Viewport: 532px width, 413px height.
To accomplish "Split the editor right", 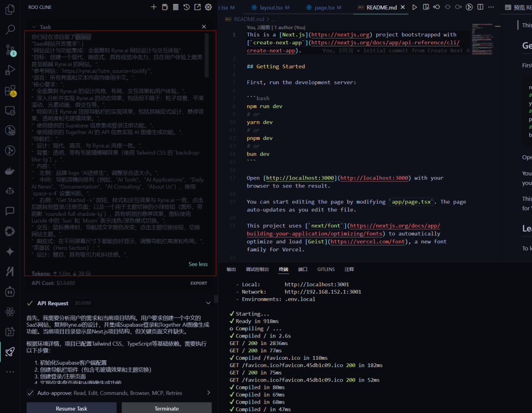I will pyautogui.click(x=480, y=7).
